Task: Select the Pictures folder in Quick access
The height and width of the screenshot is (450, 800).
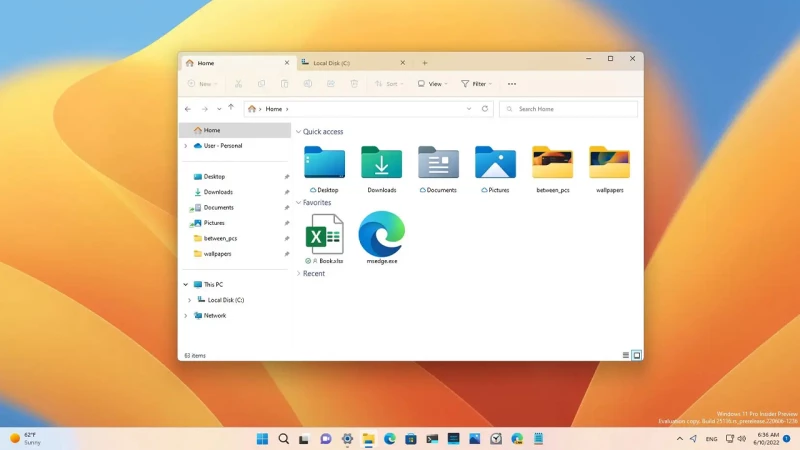Action: pos(495,169)
